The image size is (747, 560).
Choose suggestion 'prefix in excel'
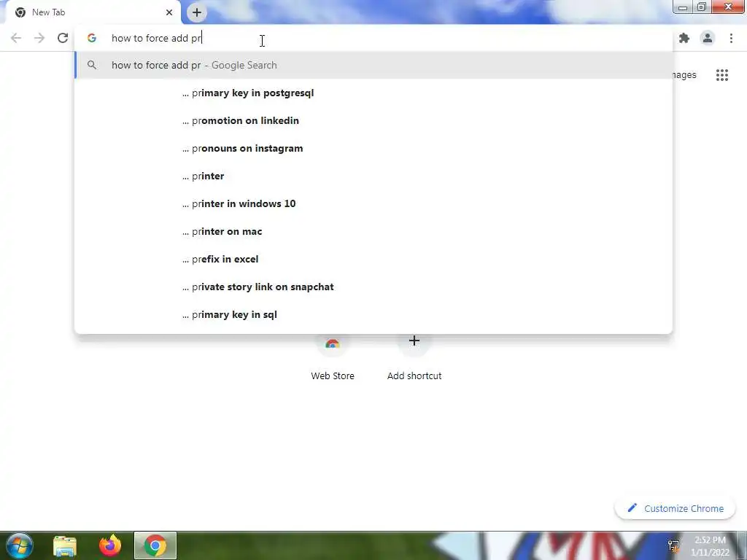tap(374, 259)
